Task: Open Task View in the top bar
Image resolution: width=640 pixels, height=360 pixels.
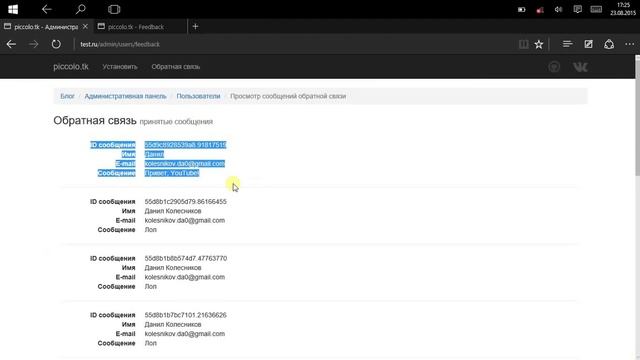Action: (x=114, y=9)
